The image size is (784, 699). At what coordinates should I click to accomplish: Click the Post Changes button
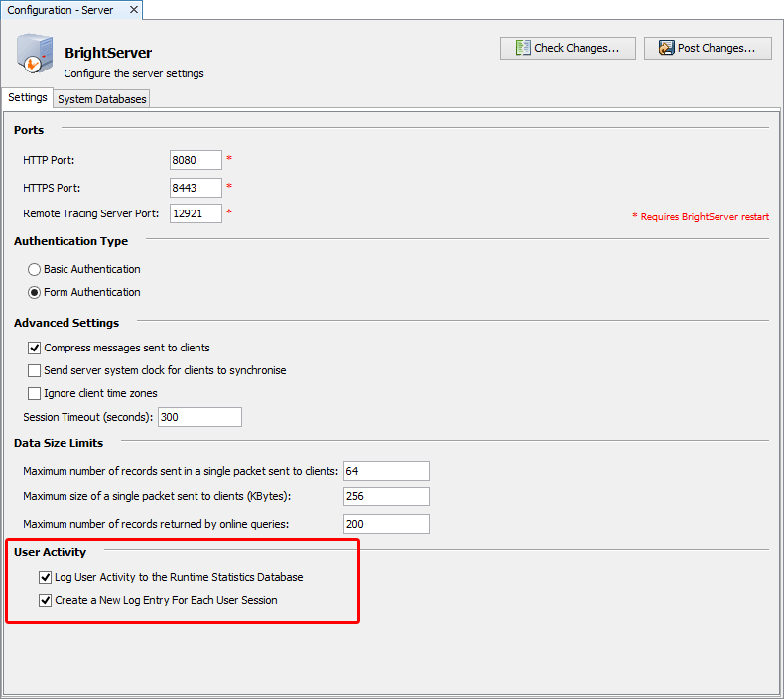[x=708, y=48]
